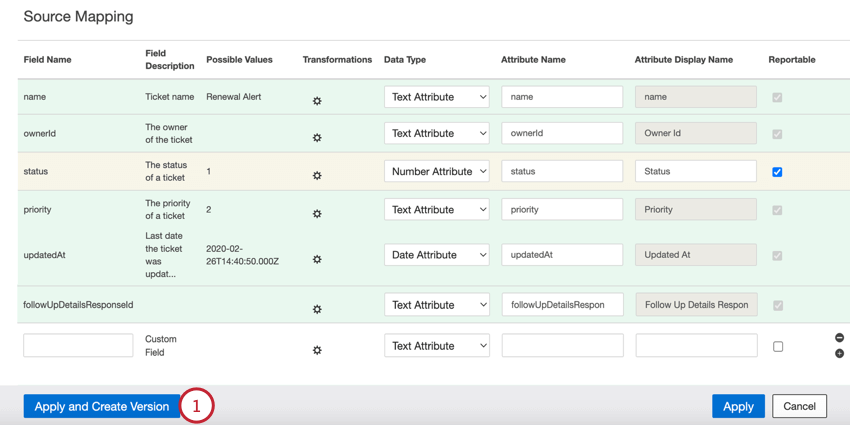850x425 pixels.
Task: Click updatedAt row transformations gear
Action: click(317, 259)
